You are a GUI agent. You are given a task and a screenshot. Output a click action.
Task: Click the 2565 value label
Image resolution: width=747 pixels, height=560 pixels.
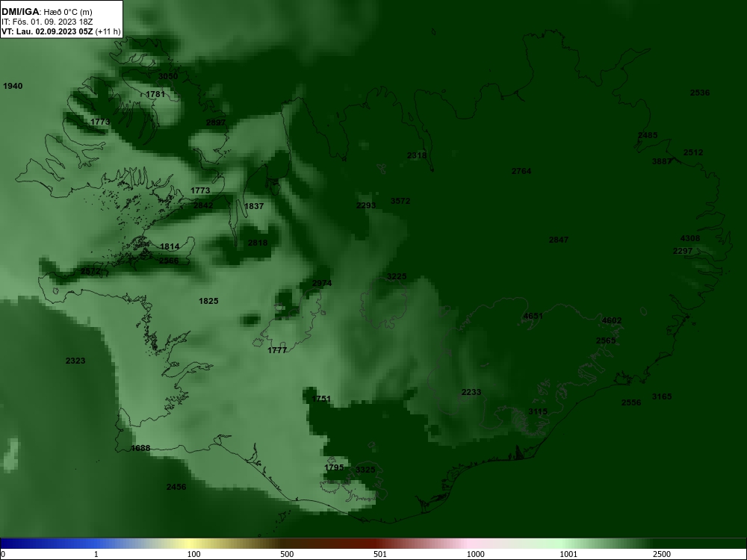606,341
